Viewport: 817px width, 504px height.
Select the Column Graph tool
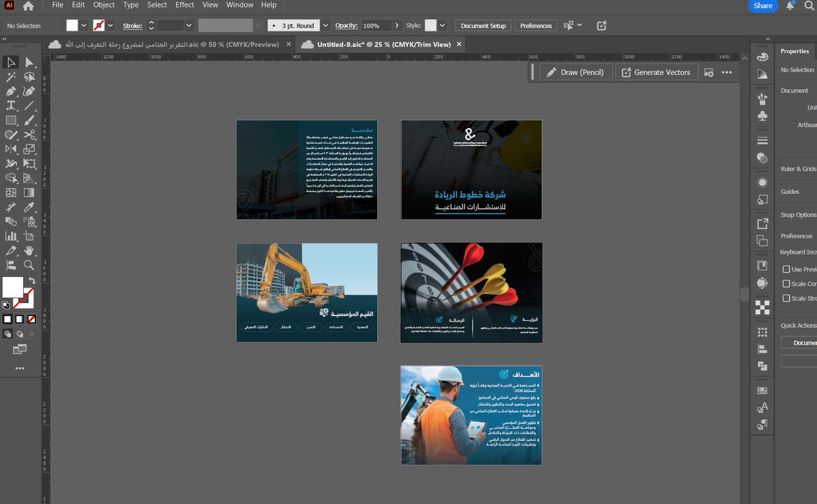point(11,236)
